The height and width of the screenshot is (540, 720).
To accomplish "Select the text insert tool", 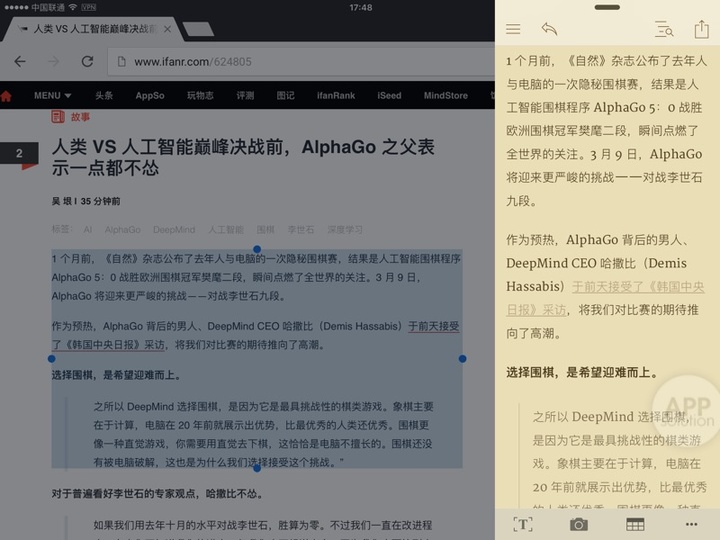I will point(522,524).
